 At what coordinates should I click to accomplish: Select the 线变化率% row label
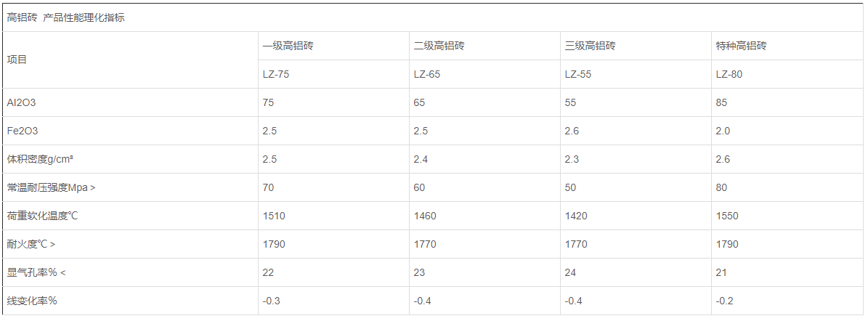pyautogui.click(x=32, y=301)
